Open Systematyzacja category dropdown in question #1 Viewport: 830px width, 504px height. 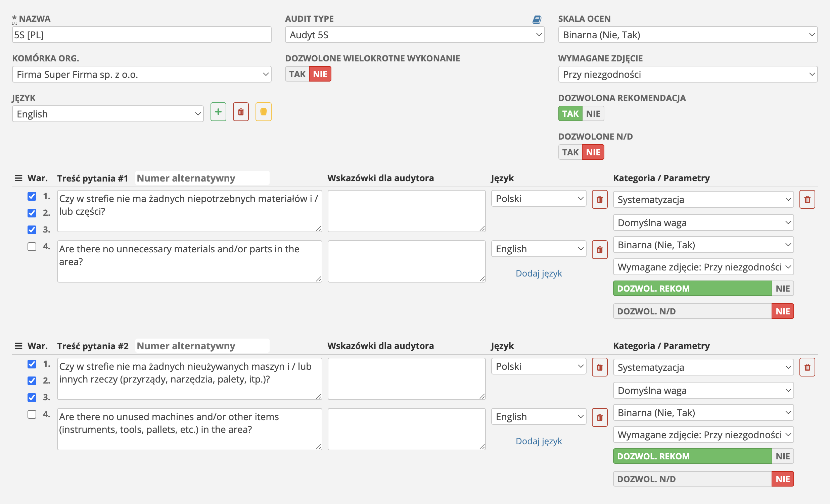pos(703,200)
